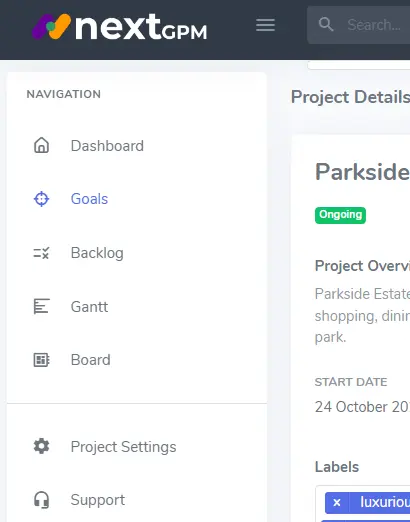Click the START DATE label

coord(351,382)
